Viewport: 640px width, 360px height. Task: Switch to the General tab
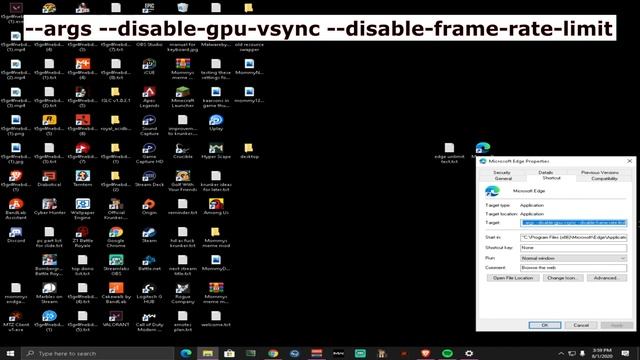pos(503,178)
